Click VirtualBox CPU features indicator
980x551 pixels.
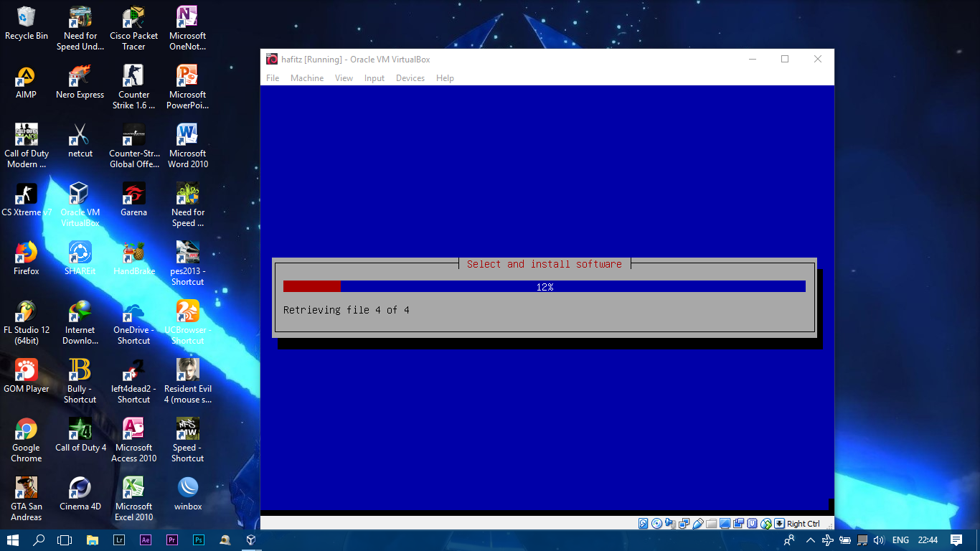tap(753, 524)
